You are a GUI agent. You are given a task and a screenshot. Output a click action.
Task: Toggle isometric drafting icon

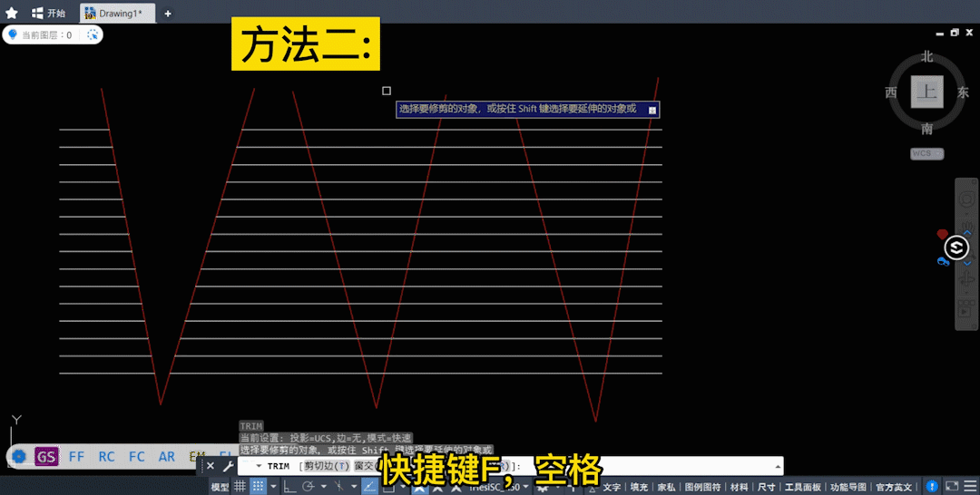click(x=339, y=486)
